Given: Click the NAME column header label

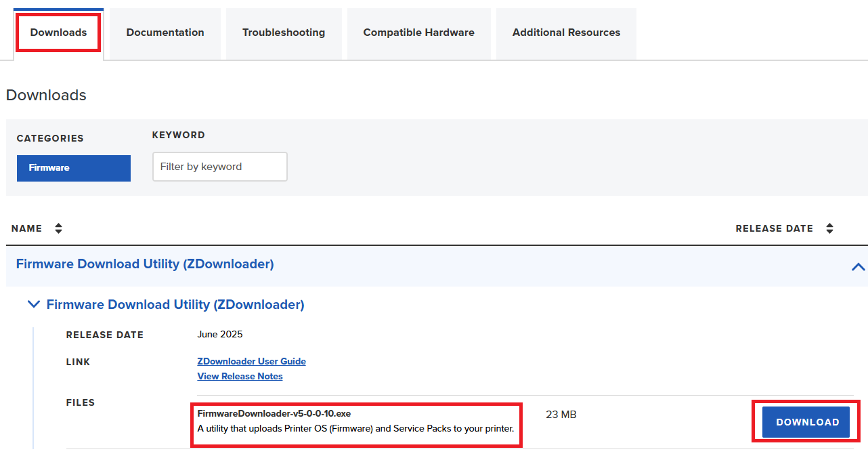Looking at the screenshot, I should (27, 229).
